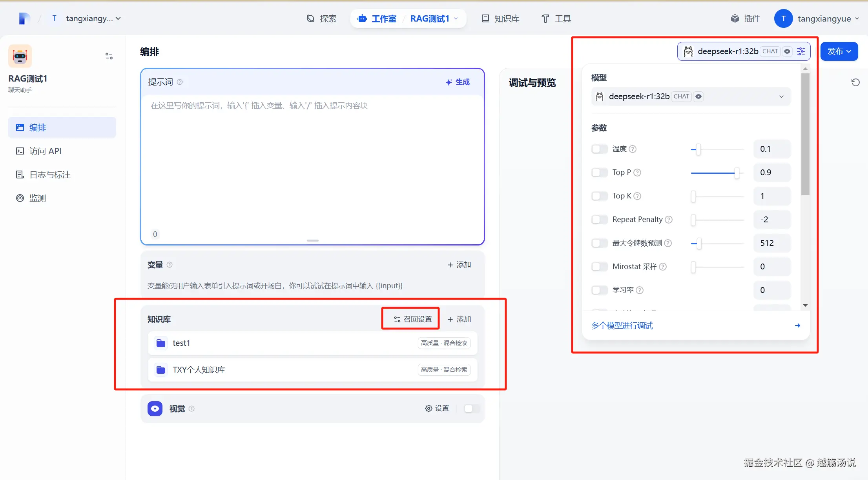Open model parameter settings sliders icon

pyautogui.click(x=801, y=51)
